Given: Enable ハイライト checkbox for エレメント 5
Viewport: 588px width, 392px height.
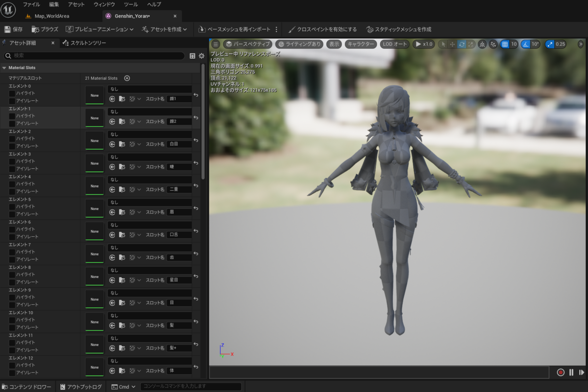Looking at the screenshot, I should point(12,207).
